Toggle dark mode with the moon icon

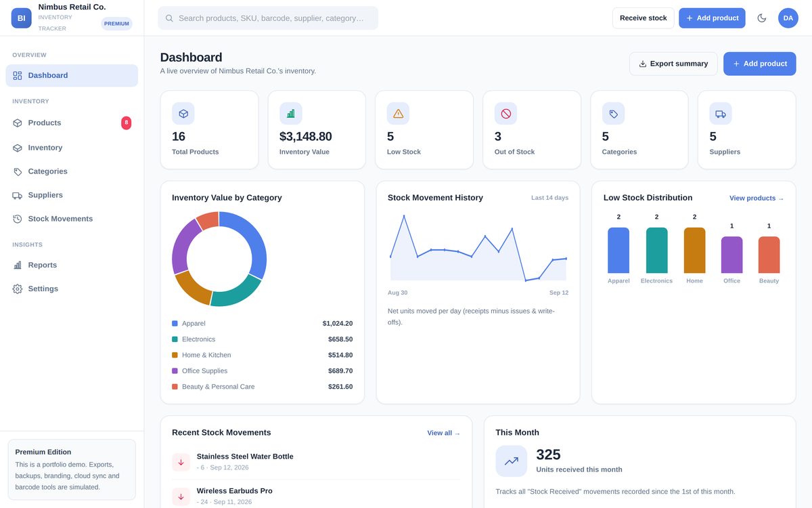click(762, 18)
